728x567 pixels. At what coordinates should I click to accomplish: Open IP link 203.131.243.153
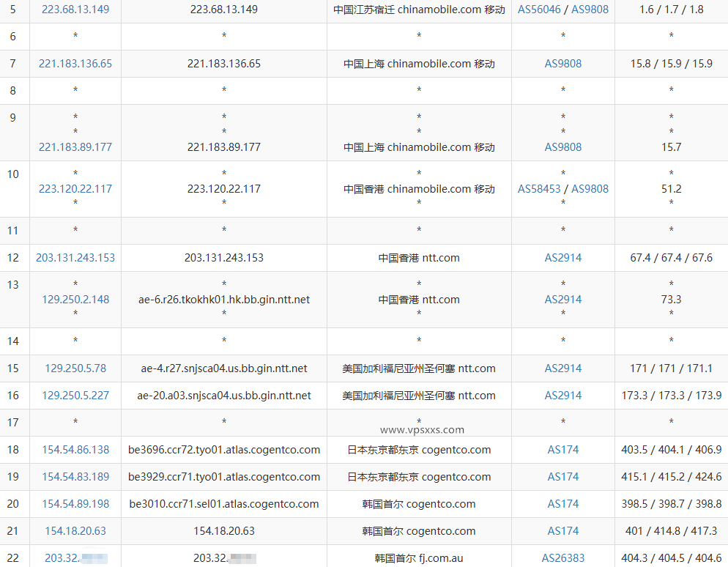tap(75, 258)
